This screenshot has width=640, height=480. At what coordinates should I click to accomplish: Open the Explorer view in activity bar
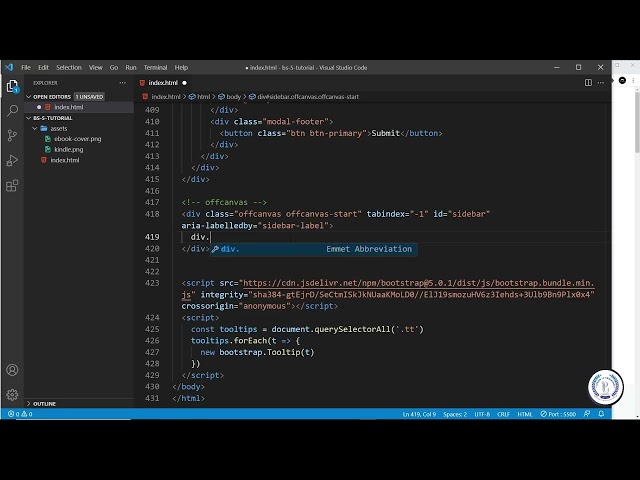(12, 86)
